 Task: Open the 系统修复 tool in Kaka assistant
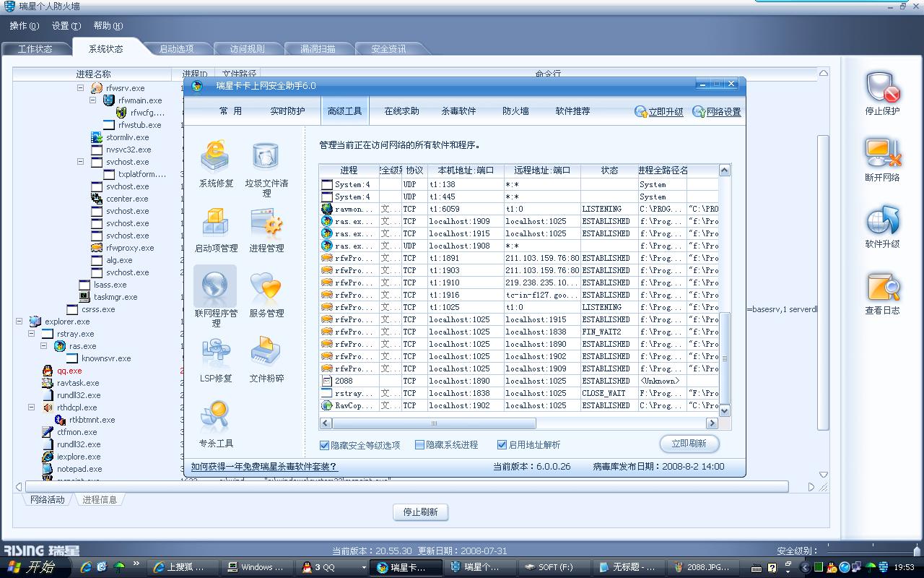[x=215, y=164]
